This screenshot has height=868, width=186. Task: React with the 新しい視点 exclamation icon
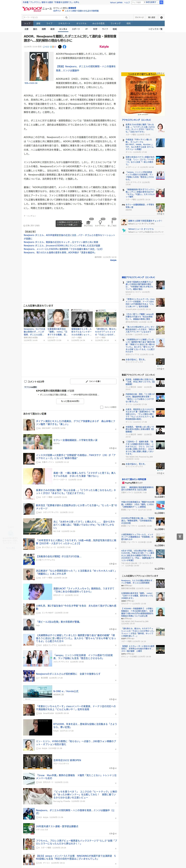coord(112,222)
